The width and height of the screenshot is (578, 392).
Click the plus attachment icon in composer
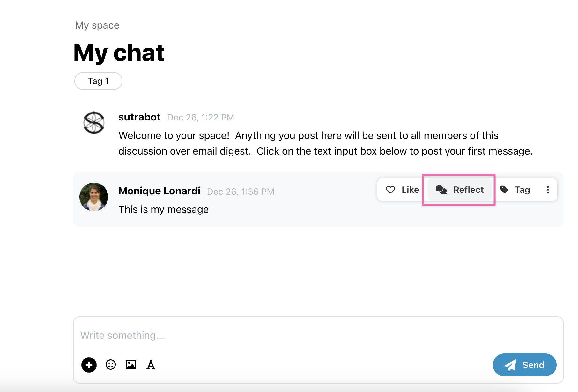pyautogui.click(x=89, y=365)
